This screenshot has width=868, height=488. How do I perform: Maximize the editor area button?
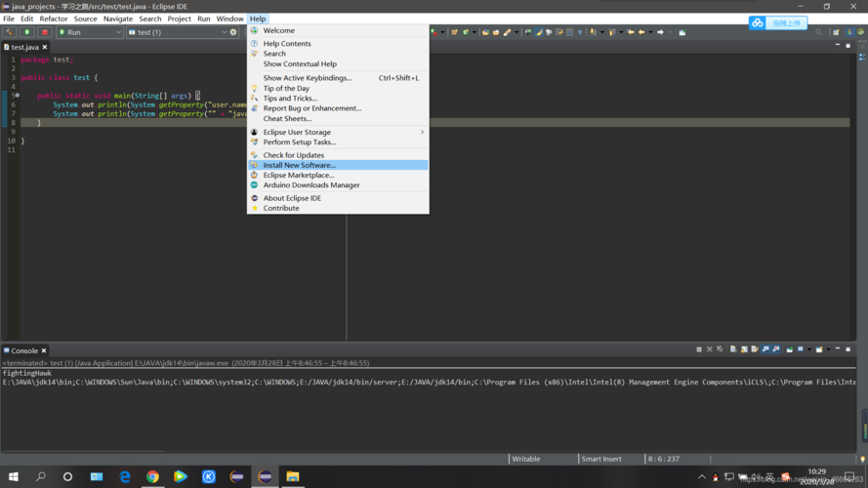click(x=848, y=45)
